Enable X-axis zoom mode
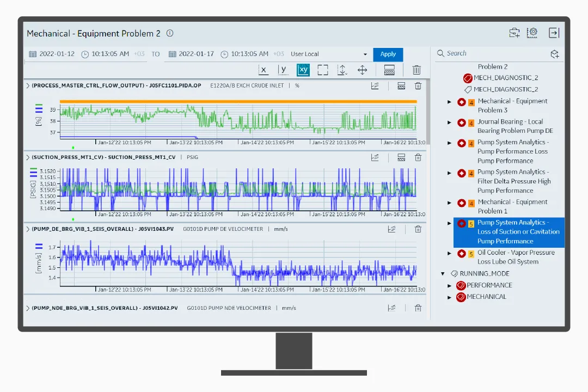 point(264,70)
